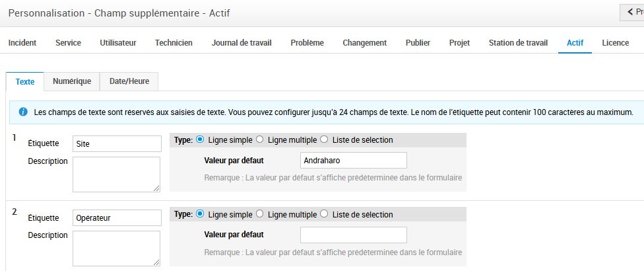The width and height of the screenshot is (644, 271).
Task: Click the Site Étiquette text field
Action: (x=116, y=144)
